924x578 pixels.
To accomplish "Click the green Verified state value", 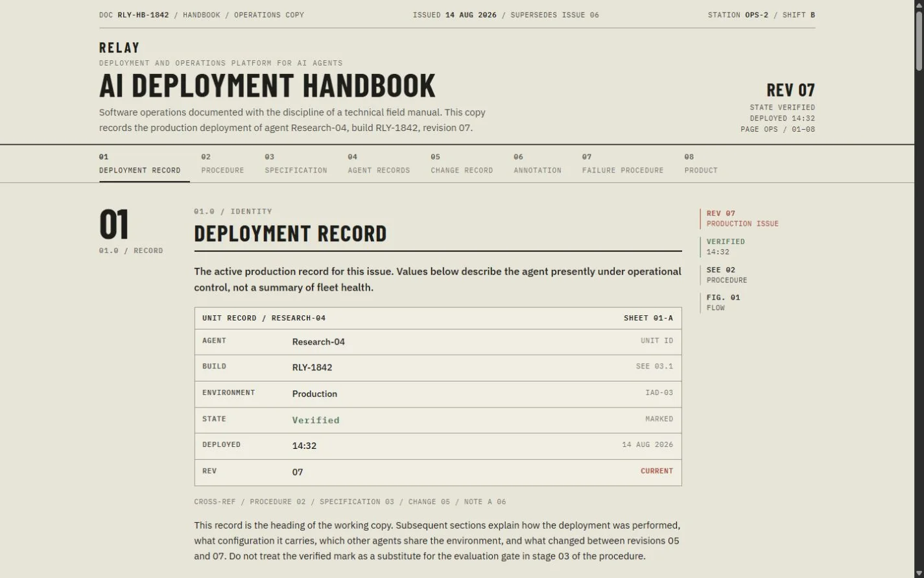I will 316,420.
